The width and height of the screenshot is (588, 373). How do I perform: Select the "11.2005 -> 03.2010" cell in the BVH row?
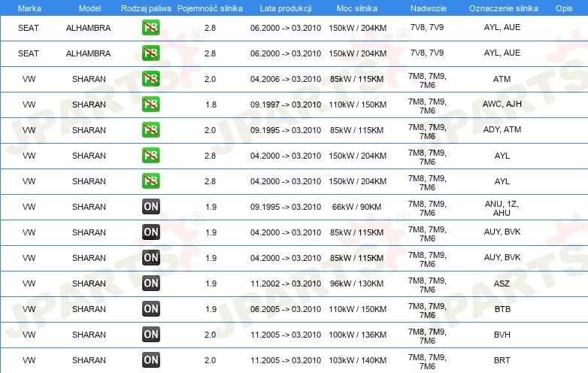tap(286, 335)
